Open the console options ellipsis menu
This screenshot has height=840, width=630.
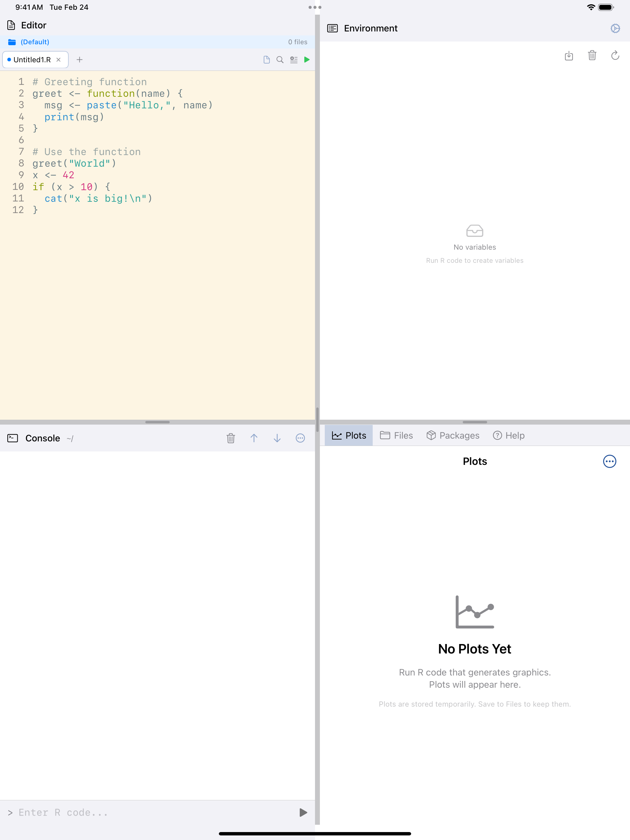click(300, 438)
